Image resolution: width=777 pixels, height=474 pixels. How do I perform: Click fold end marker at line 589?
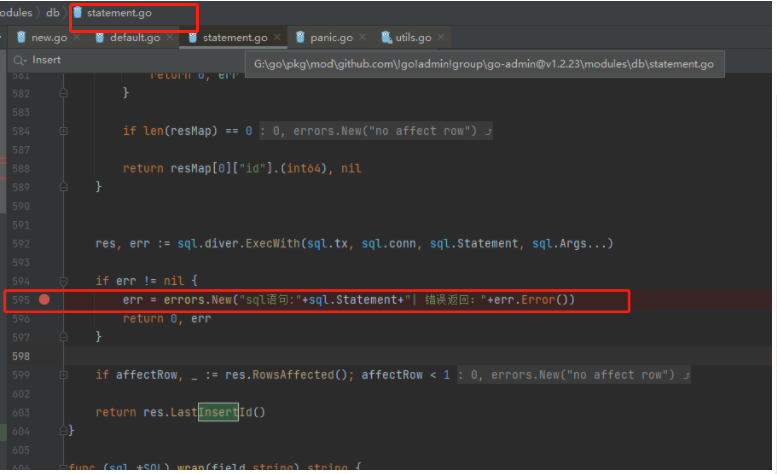click(x=63, y=187)
